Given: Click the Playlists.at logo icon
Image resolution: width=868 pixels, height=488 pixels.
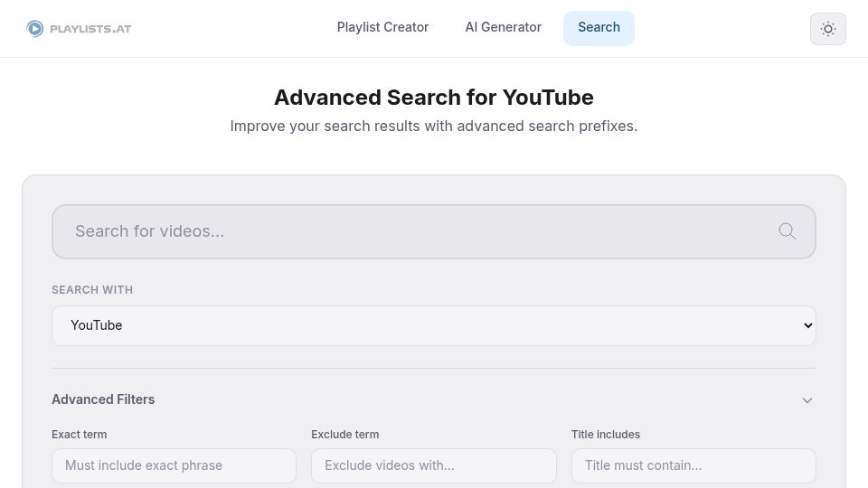Looking at the screenshot, I should pos(35,28).
